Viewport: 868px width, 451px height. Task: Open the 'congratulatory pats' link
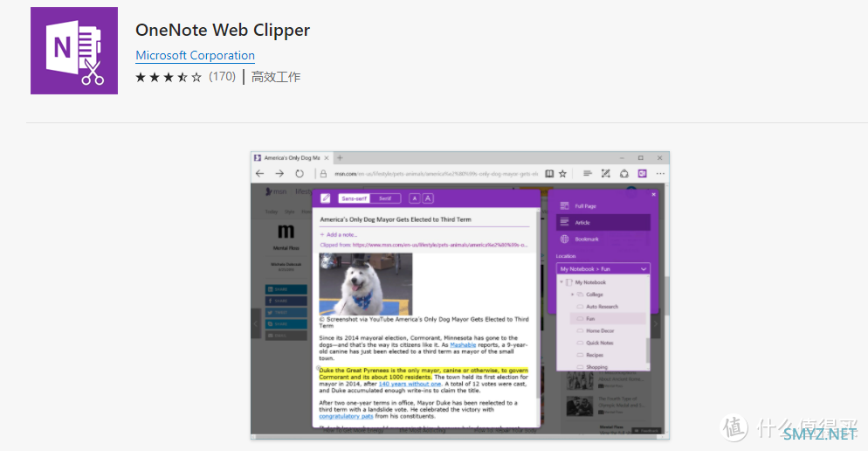click(346, 416)
